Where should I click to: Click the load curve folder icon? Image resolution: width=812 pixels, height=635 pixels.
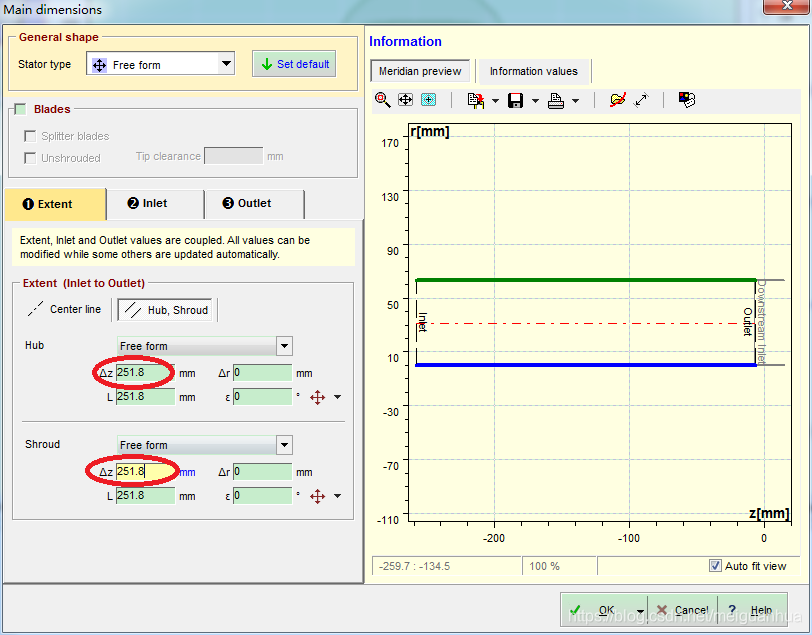pos(618,99)
